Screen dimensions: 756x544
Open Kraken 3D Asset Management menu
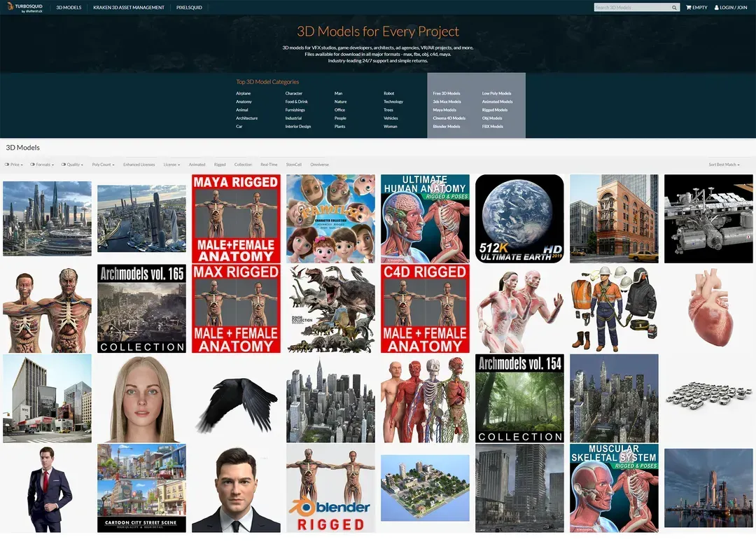129,8
